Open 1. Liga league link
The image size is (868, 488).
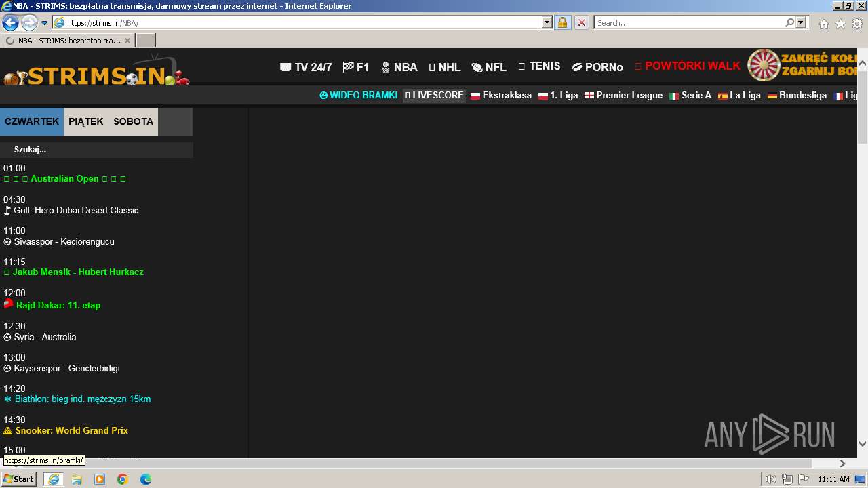click(558, 96)
